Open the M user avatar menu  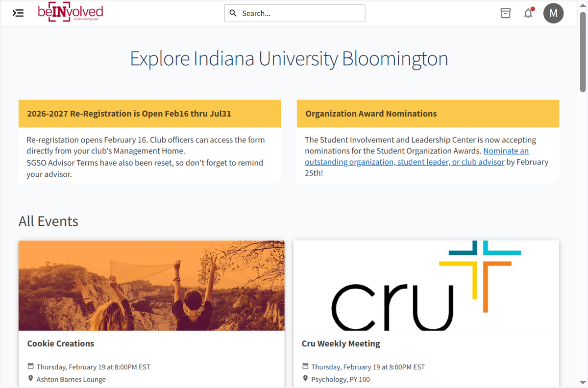(553, 13)
